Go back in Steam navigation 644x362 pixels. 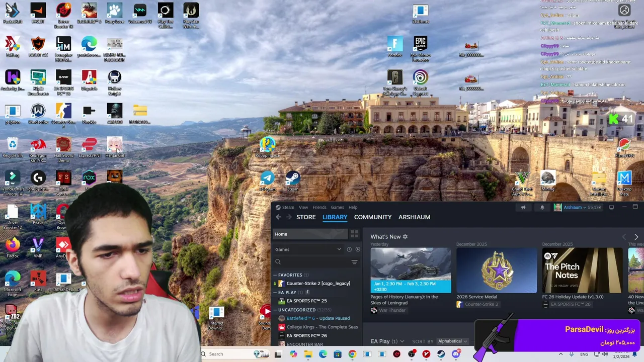(x=278, y=217)
